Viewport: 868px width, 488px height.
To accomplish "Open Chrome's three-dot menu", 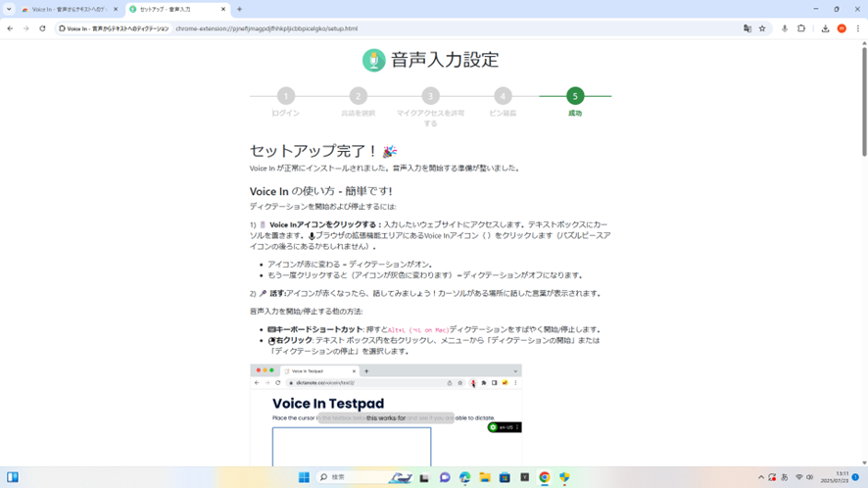I will coord(857,28).
